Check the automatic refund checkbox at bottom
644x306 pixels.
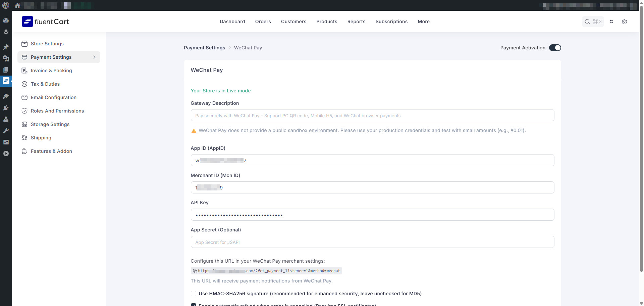[x=194, y=305]
